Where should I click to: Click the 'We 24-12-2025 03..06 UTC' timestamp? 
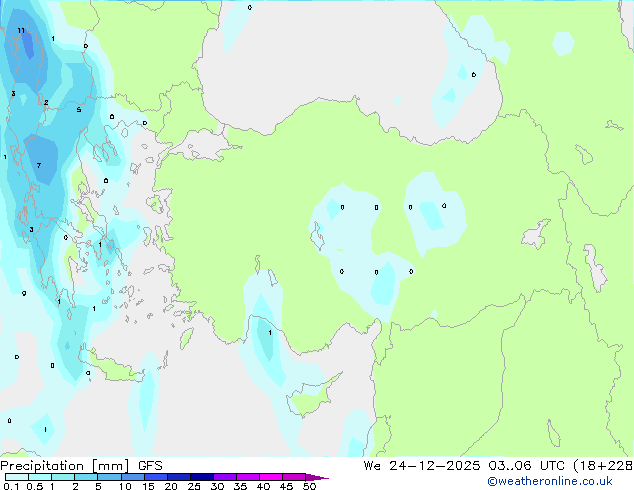point(464,465)
